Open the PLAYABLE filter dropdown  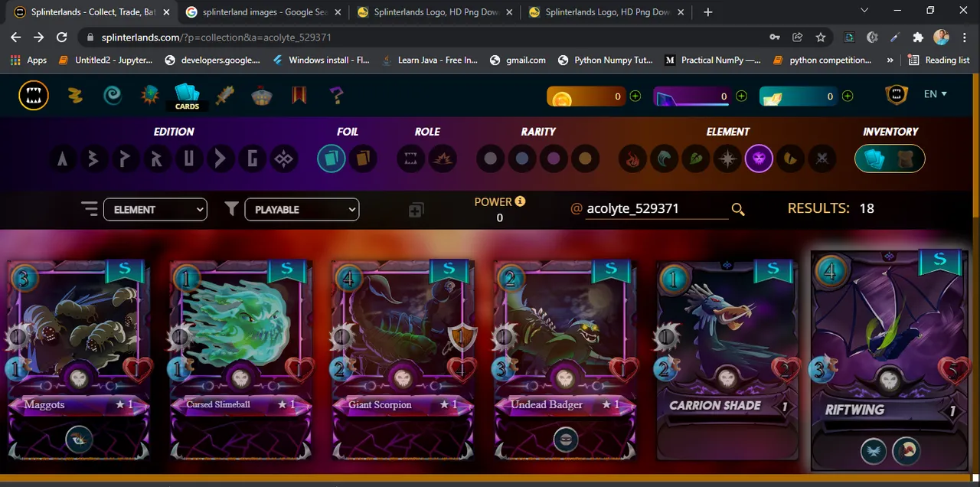[302, 209]
